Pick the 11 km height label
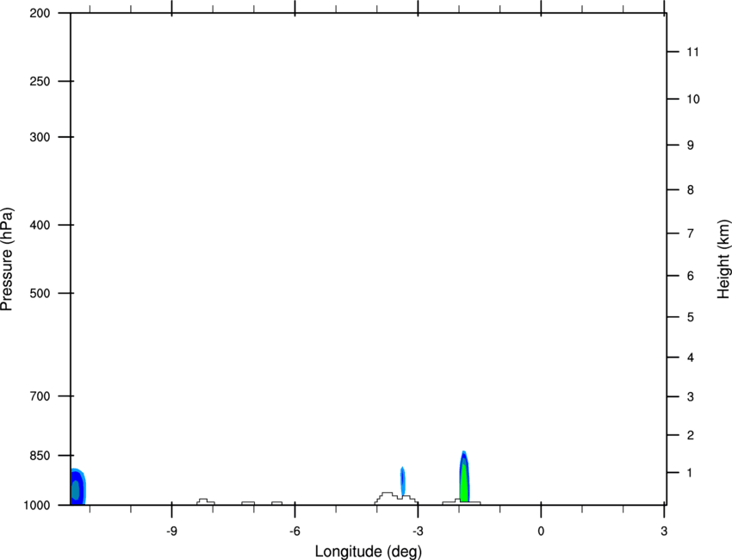Image resolution: width=732 pixels, height=560 pixels. click(x=692, y=52)
